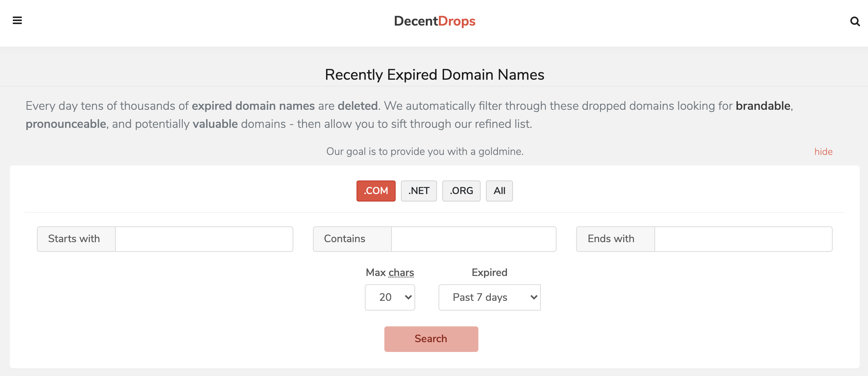Open the hamburger navigation menu
This screenshot has height=376, width=868.
17,21
